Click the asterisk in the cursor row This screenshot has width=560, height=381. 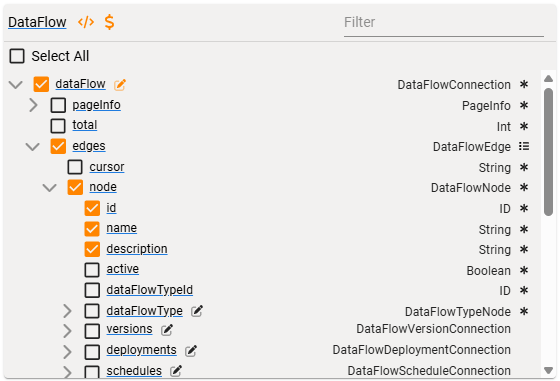(524, 167)
